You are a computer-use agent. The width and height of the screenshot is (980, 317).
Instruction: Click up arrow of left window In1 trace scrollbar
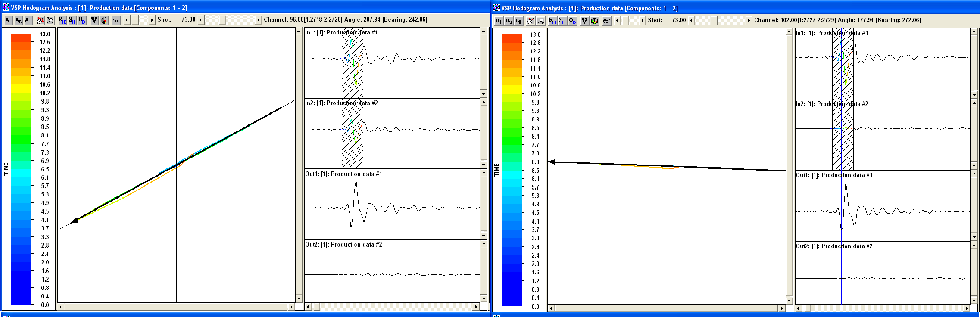(484, 31)
